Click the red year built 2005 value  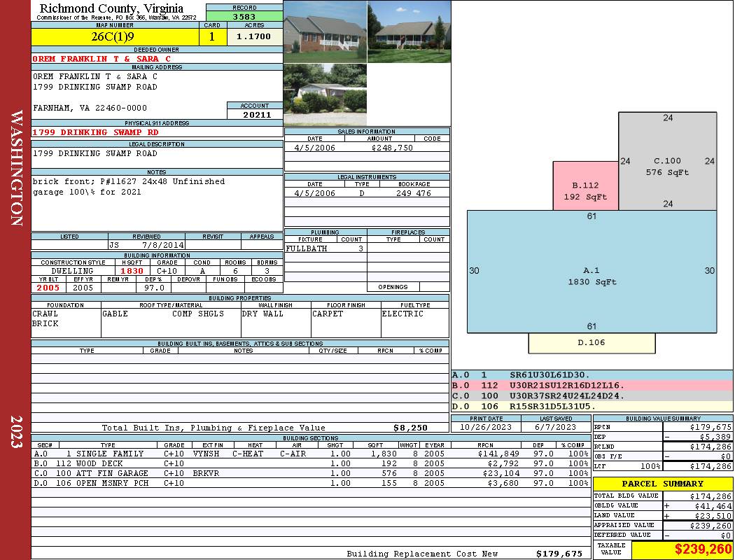point(48,288)
